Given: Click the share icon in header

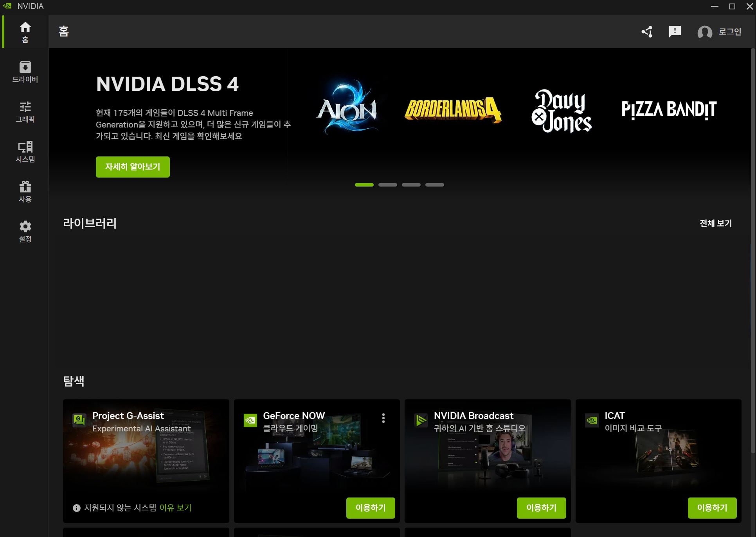Looking at the screenshot, I should 647,32.
